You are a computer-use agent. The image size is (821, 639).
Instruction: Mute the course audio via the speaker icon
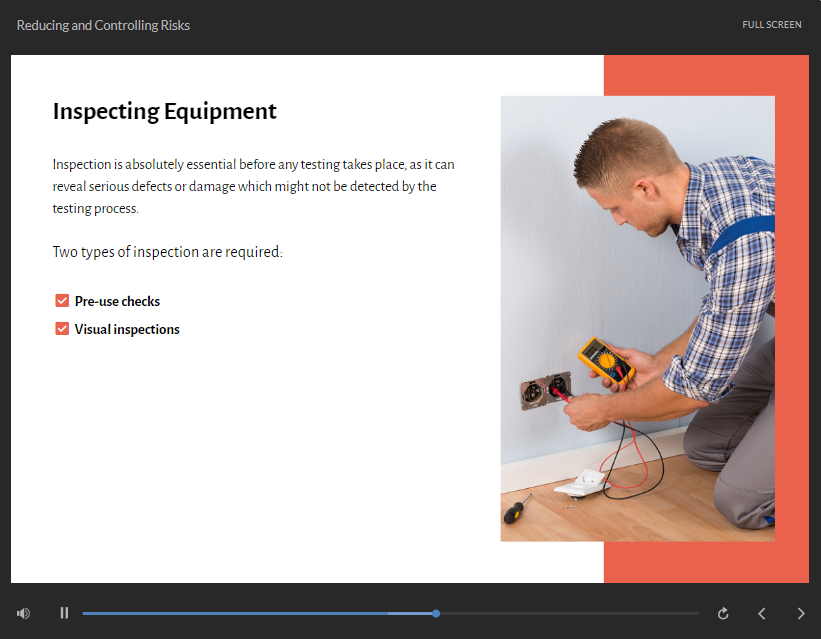pyautogui.click(x=23, y=613)
